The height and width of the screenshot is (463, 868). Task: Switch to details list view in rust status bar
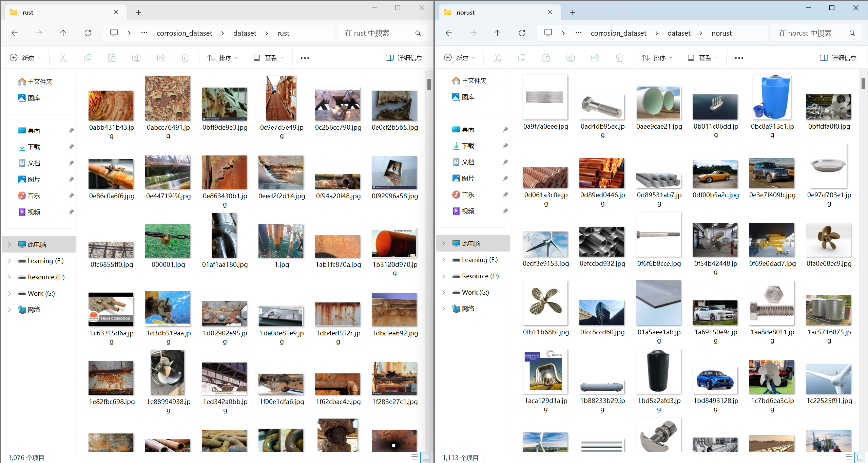coord(414,457)
